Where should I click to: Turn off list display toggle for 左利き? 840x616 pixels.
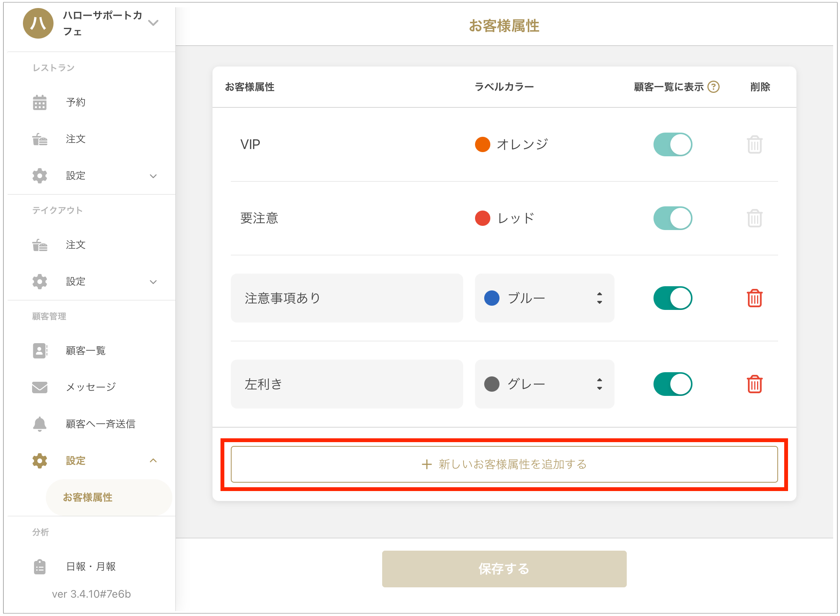tap(673, 384)
